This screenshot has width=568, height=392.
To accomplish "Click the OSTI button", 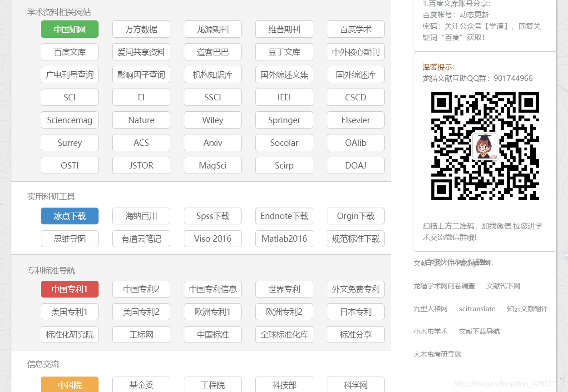I will point(69,165).
